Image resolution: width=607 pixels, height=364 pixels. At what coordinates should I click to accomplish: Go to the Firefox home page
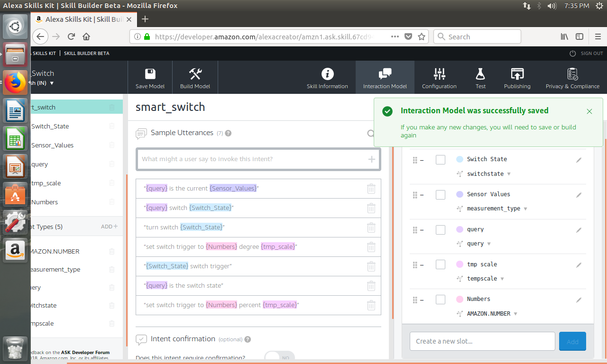tap(86, 36)
